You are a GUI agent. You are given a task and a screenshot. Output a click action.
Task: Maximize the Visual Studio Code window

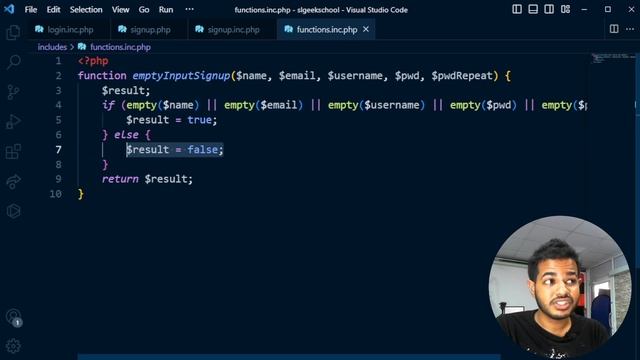click(608, 9)
